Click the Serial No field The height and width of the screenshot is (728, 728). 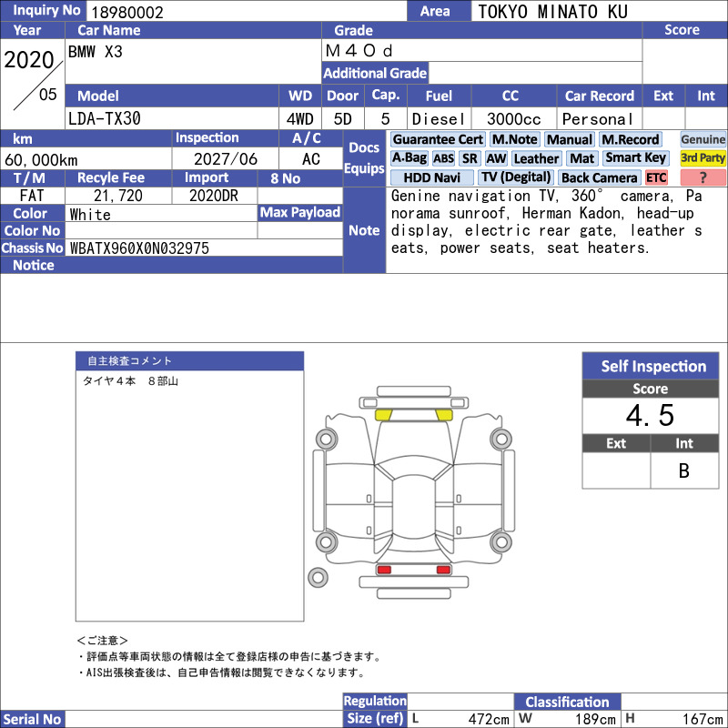(203, 719)
